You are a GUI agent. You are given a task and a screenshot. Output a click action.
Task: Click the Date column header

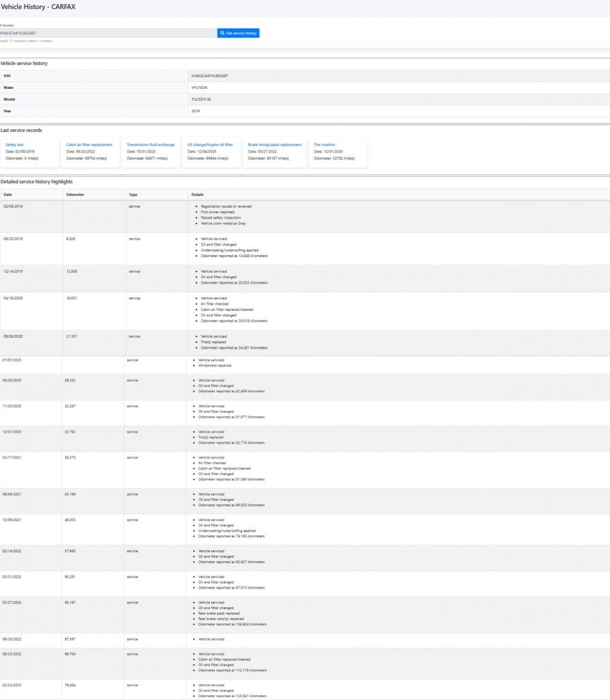8,194
